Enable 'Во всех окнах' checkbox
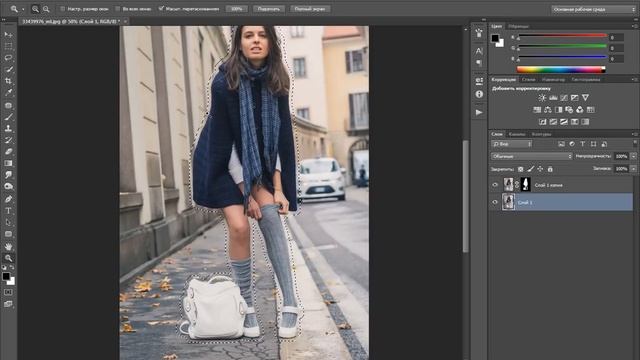 point(118,9)
